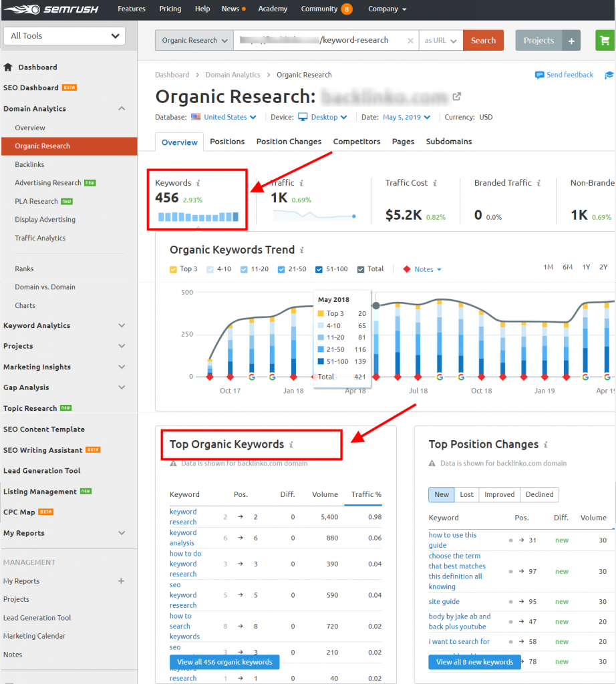
Task: Select the Improved position changes filter
Action: (x=500, y=495)
